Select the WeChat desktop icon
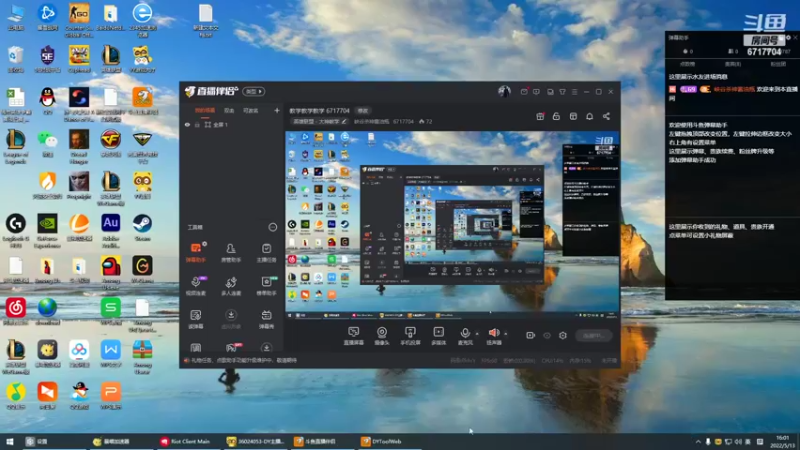The image size is (800, 450). pos(47,143)
